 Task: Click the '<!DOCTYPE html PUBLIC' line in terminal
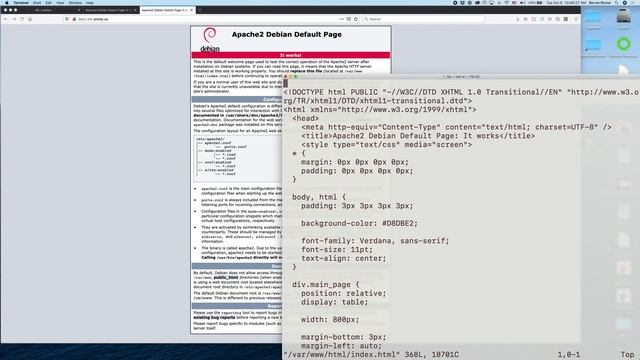[461, 92]
